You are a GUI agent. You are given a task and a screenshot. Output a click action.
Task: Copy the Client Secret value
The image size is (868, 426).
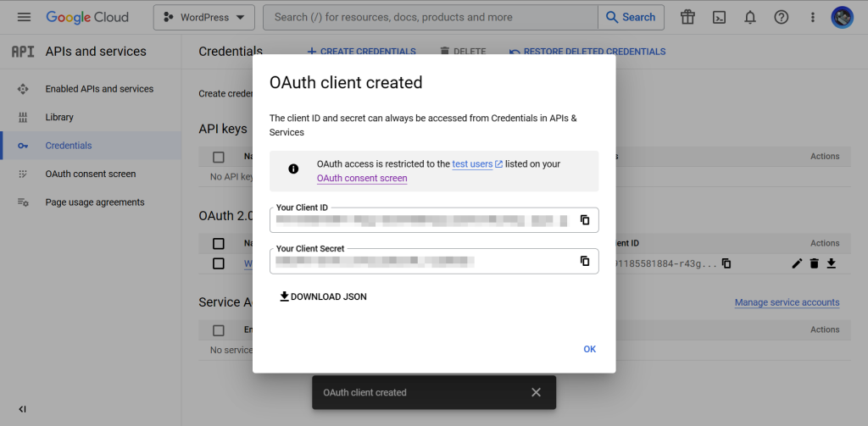(x=584, y=261)
